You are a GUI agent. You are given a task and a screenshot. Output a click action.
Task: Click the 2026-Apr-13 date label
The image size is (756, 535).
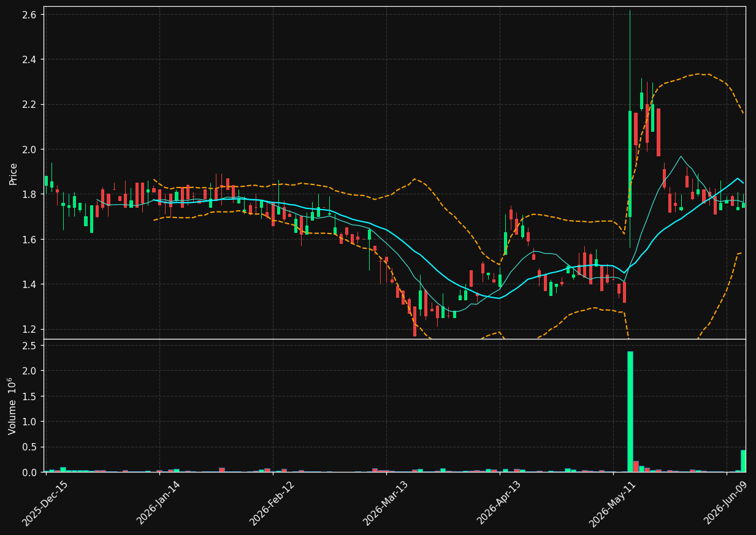click(500, 502)
